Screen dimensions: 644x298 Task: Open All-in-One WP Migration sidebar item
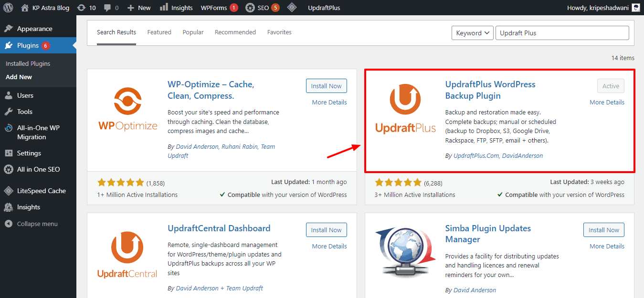click(x=38, y=132)
